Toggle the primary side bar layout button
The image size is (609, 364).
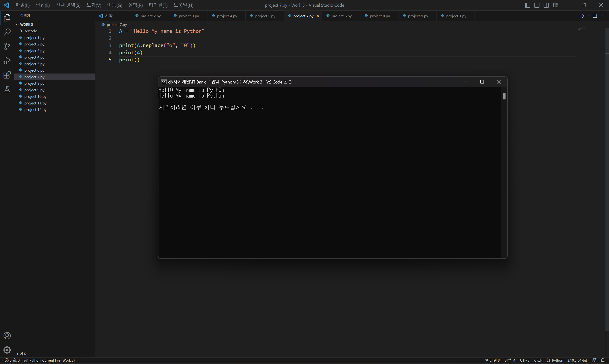(x=527, y=5)
